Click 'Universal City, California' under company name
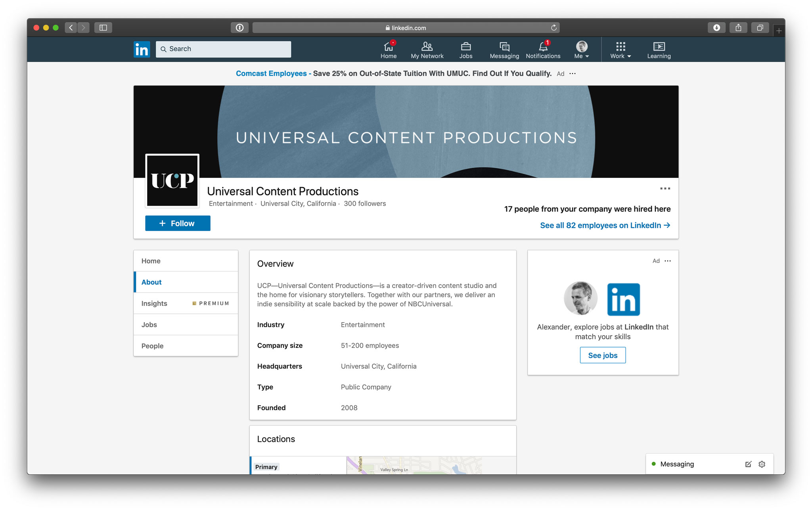This screenshot has width=812, height=510. (x=298, y=203)
